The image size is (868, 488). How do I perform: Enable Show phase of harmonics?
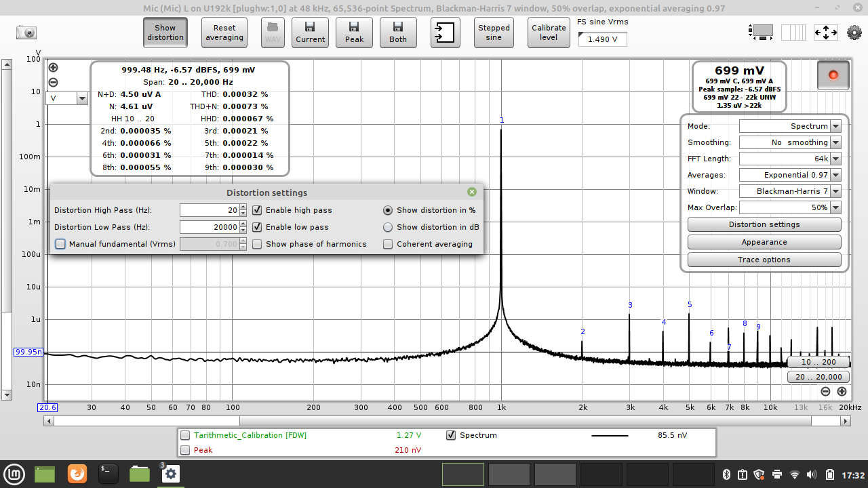pyautogui.click(x=257, y=244)
